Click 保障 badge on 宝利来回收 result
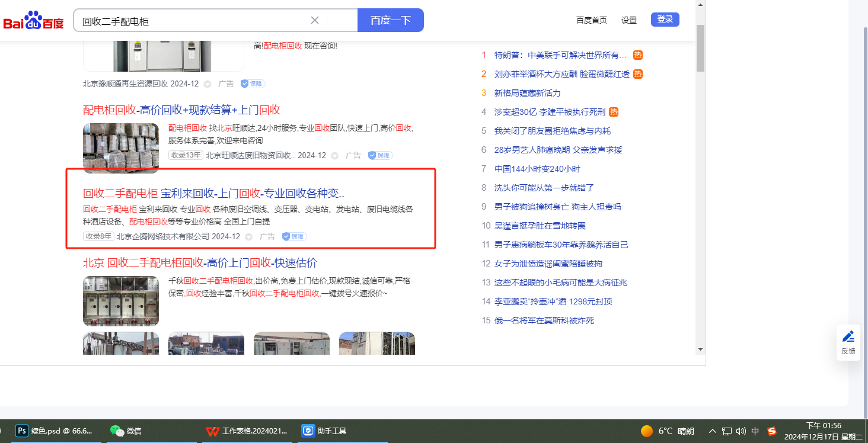This screenshot has height=443, width=868. [x=294, y=236]
